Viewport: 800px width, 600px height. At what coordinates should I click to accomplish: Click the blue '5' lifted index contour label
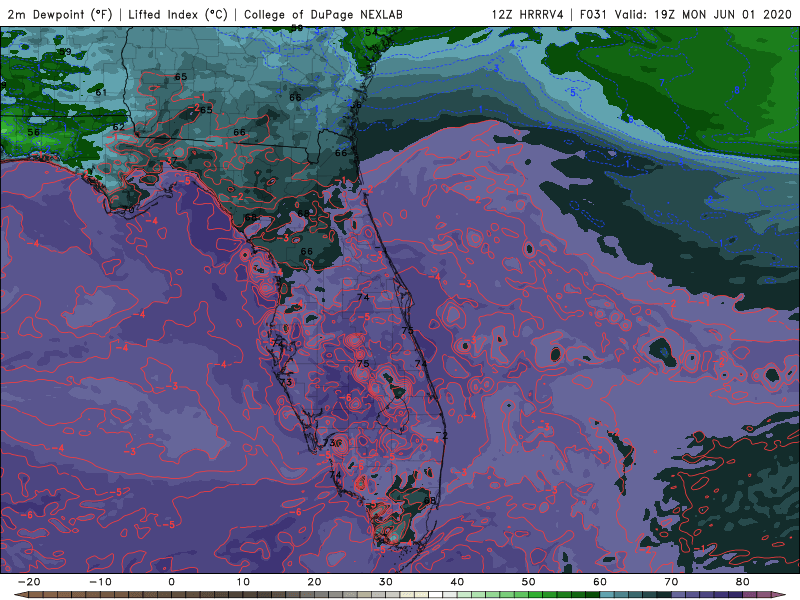click(x=572, y=92)
